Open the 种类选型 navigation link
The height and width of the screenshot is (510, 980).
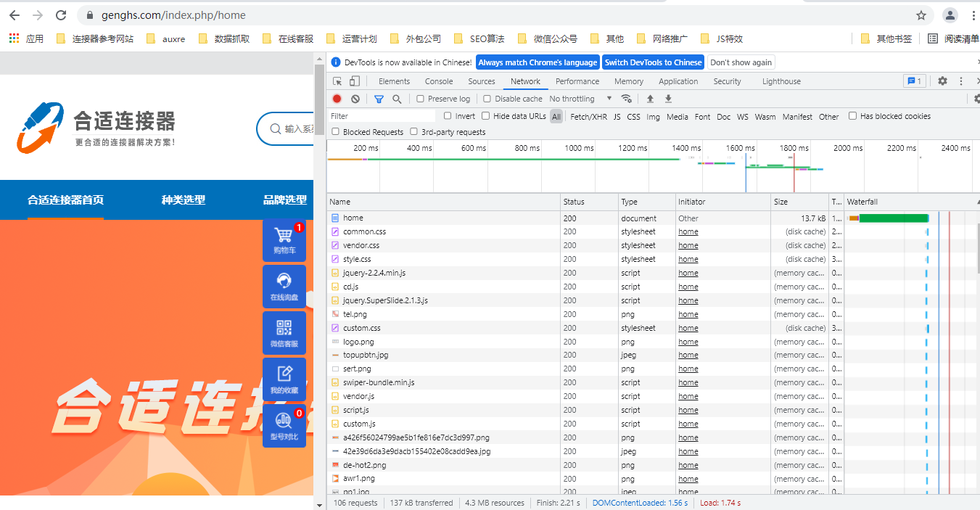pyautogui.click(x=184, y=200)
